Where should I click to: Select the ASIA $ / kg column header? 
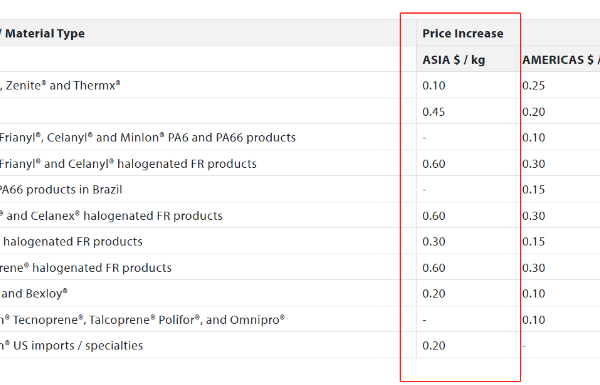tap(453, 60)
